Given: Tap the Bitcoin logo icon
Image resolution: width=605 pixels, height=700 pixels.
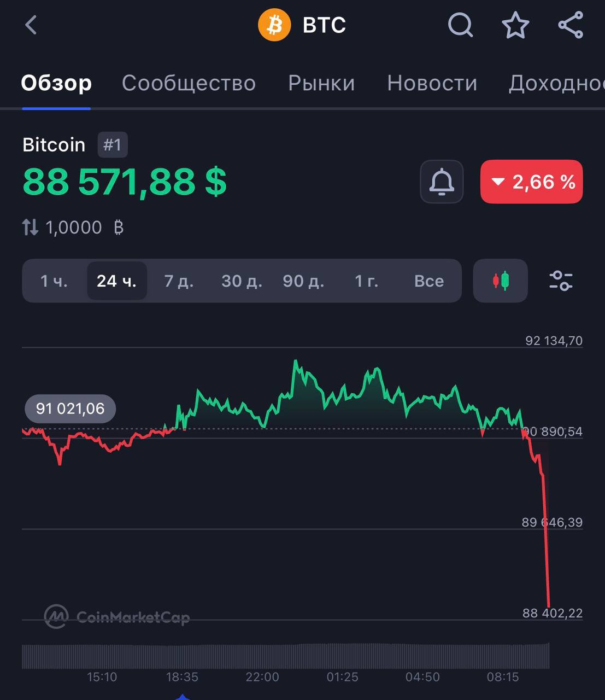Looking at the screenshot, I should 274,25.
